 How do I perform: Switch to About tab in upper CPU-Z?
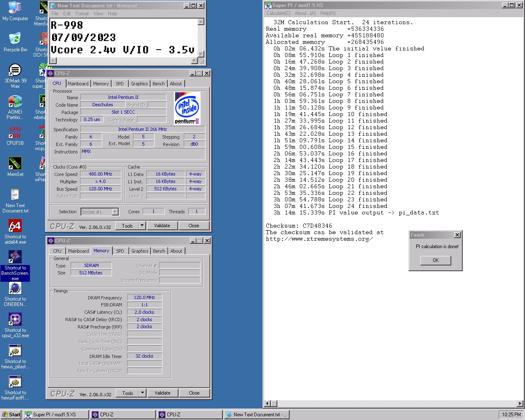tap(176, 84)
